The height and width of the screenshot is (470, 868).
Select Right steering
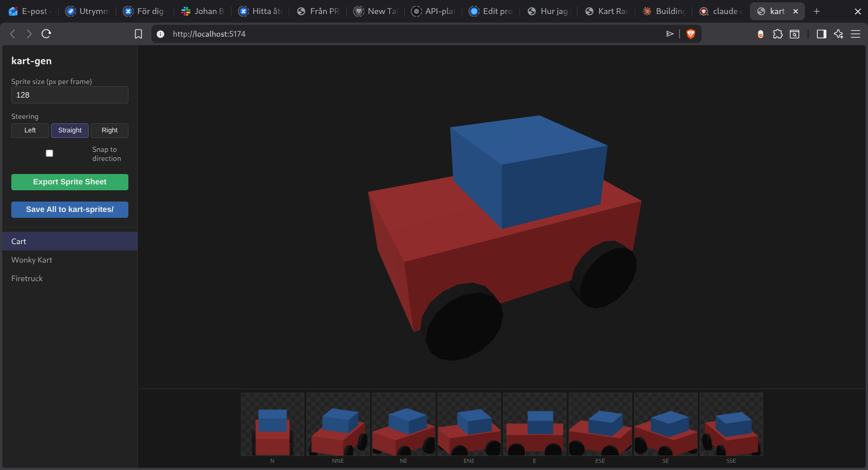[109, 131]
